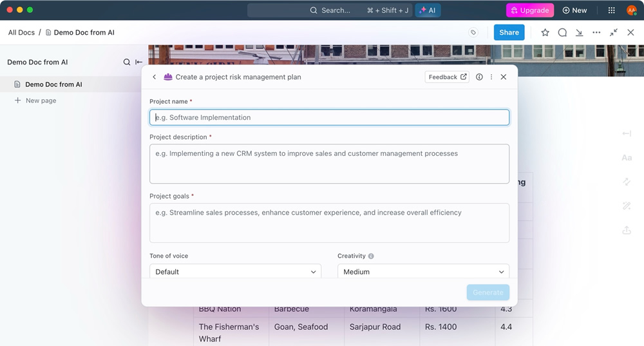Viewport: 644px width, 346px height.
Task: Go back using the dialog's left chevron
Action: (154, 77)
